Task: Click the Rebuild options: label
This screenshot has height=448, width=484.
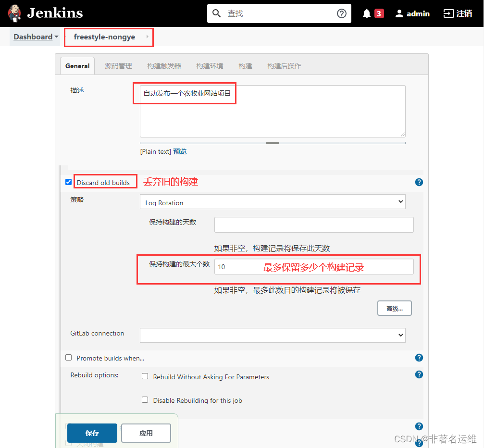Action: (95, 375)
